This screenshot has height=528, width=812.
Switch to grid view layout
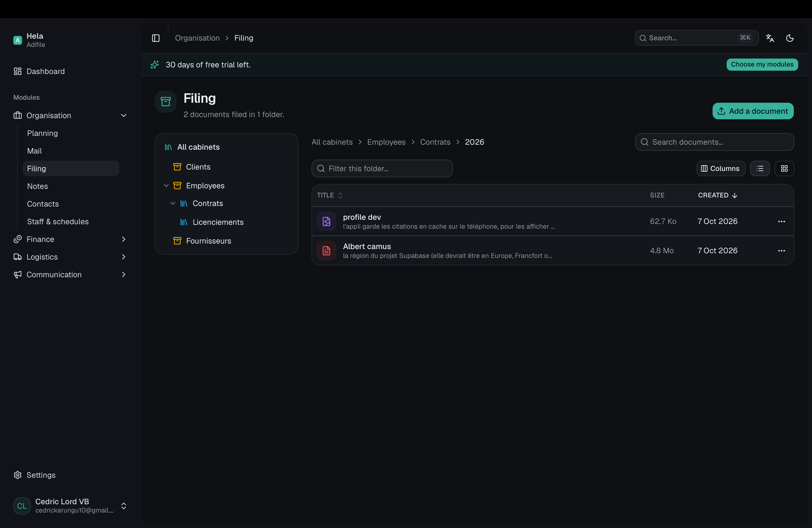pyautogui.click(x=784, y=168)
